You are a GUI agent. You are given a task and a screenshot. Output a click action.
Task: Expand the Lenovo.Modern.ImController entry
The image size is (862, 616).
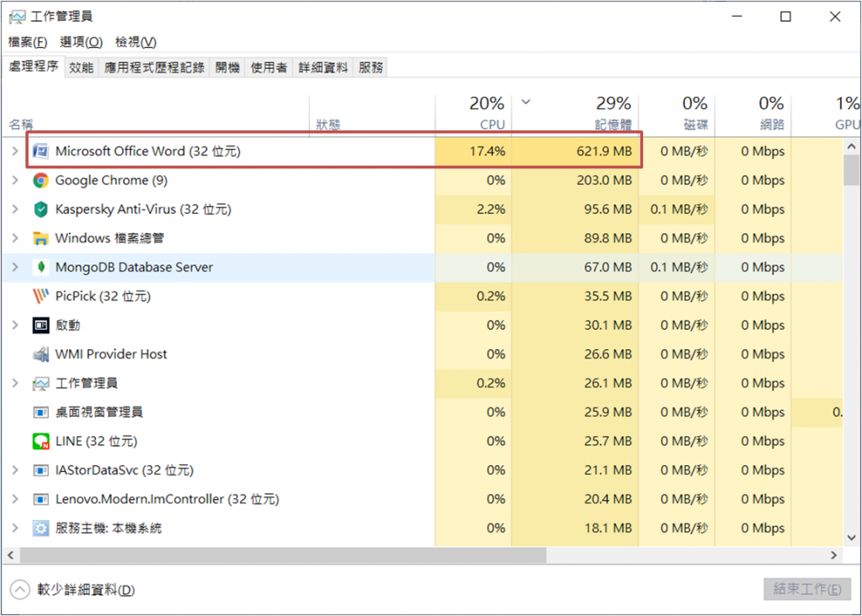point(15,500)
